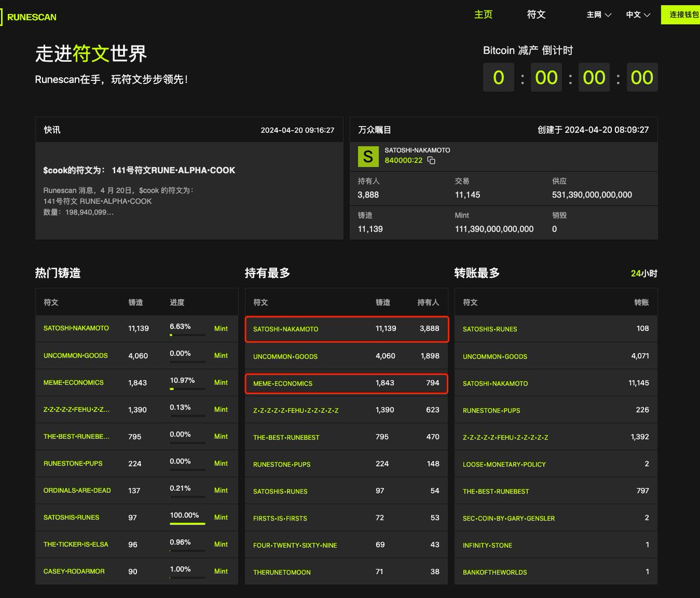
Task: Mint CASEY•RODARMOR rune
Action: (221, 571)
